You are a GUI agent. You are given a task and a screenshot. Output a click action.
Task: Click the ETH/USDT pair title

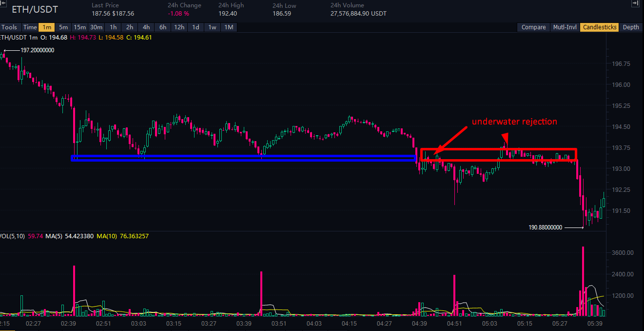tap(35, 10)
